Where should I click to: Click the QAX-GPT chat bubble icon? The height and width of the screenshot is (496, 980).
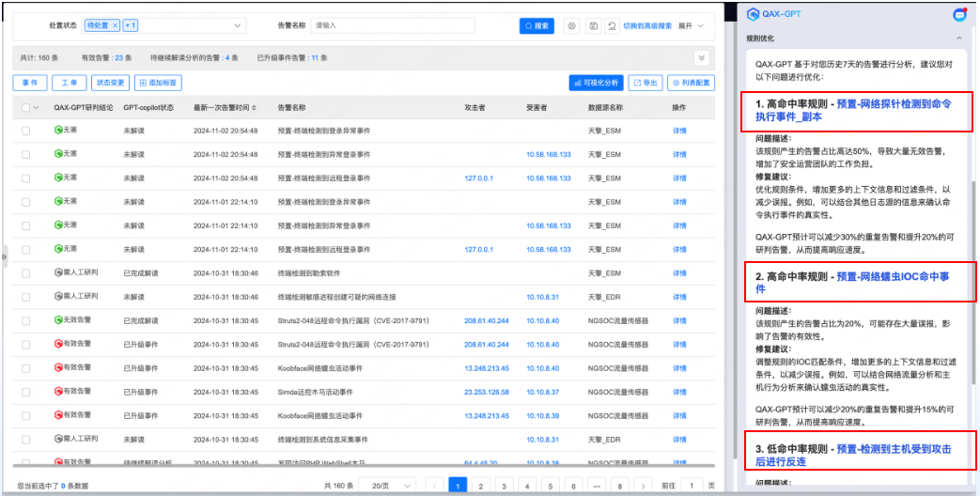click(959, 14)
